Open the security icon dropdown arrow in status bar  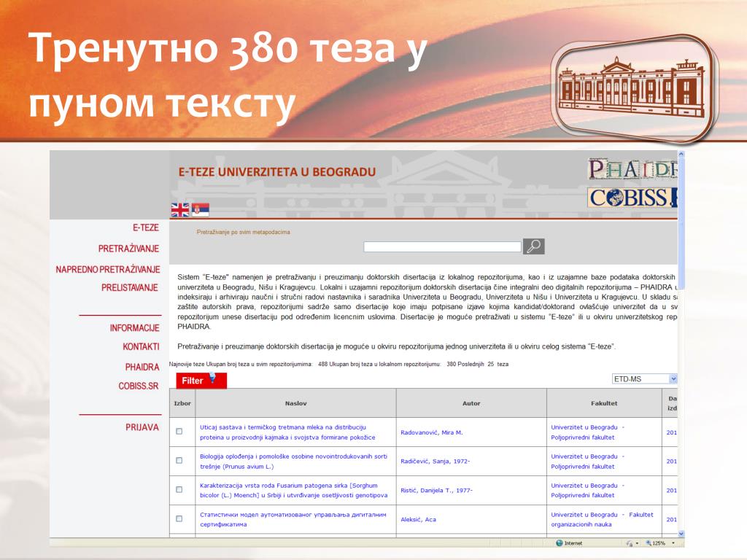click(637, 543)
